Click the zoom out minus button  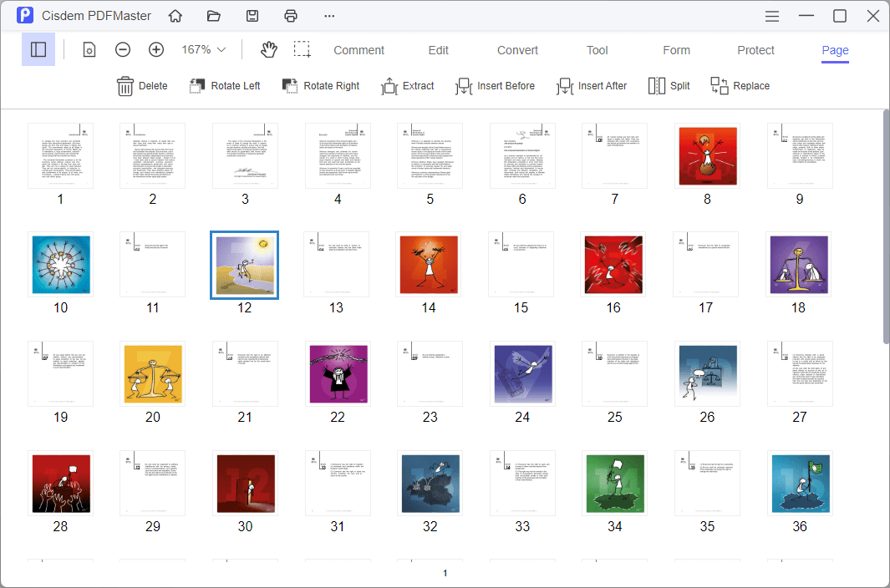pyautogui.click(x=123, y=49)
